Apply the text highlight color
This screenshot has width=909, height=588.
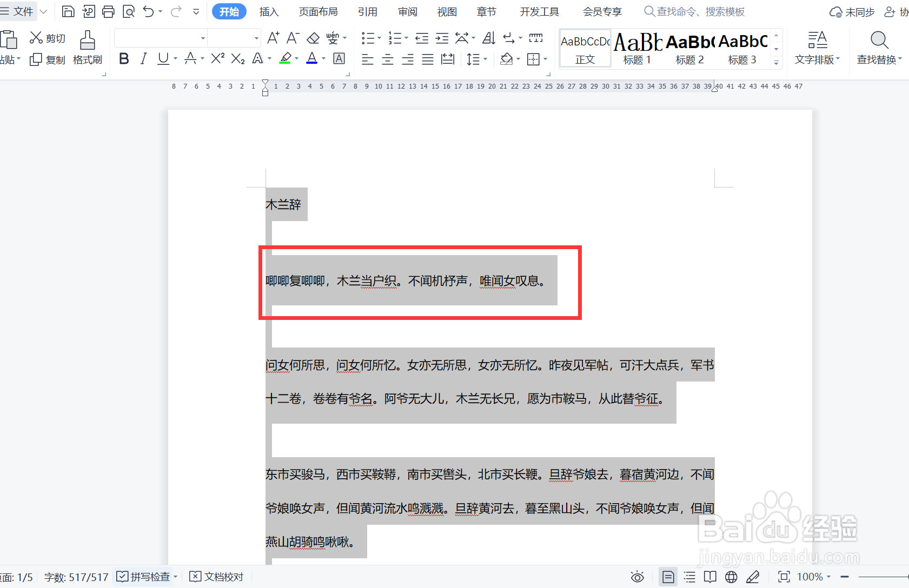click(x=286, y=59)
